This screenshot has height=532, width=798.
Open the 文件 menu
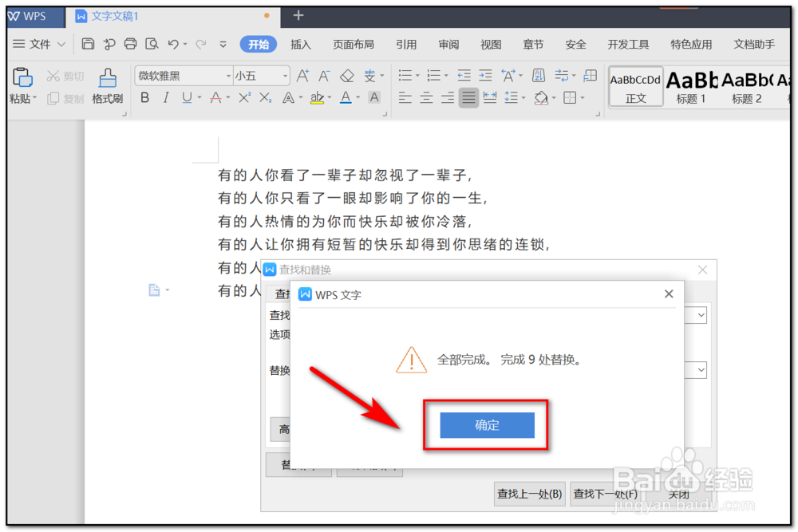click(x=38, y=44)
